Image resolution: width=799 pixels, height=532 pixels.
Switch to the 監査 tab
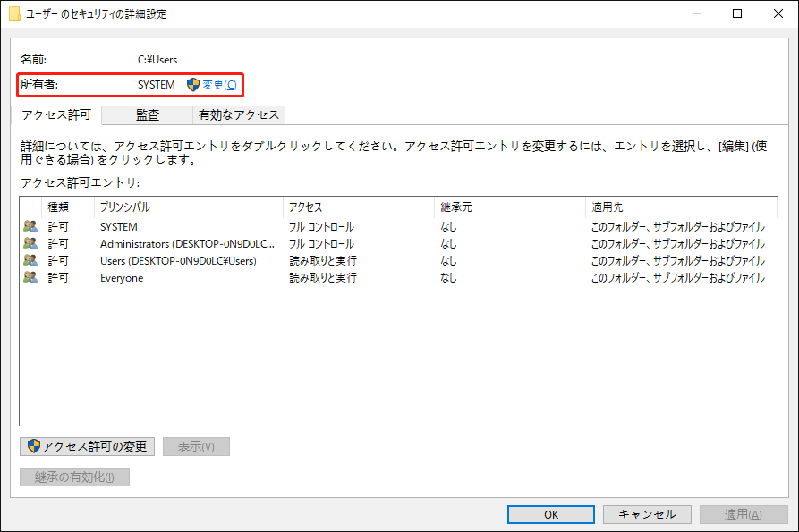pyautogui.click(x=149, y=114)
